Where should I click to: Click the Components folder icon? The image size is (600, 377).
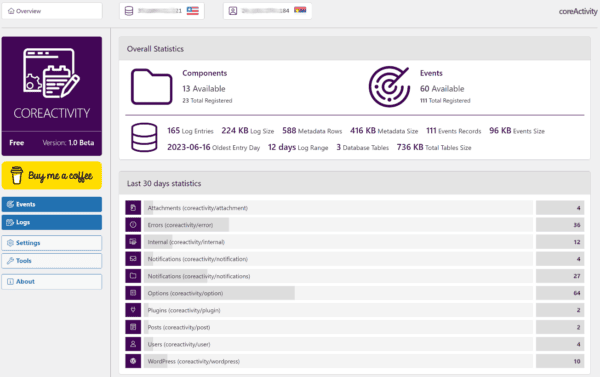152,87
